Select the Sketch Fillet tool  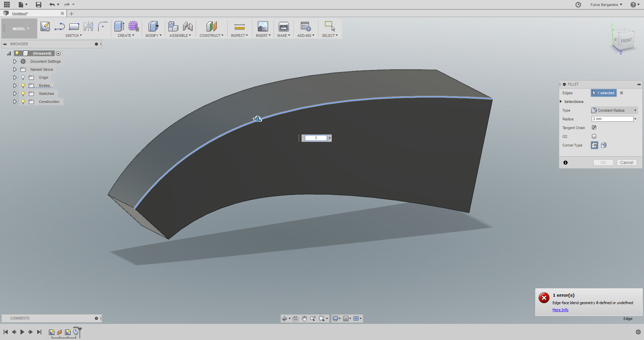pos(103,26)
